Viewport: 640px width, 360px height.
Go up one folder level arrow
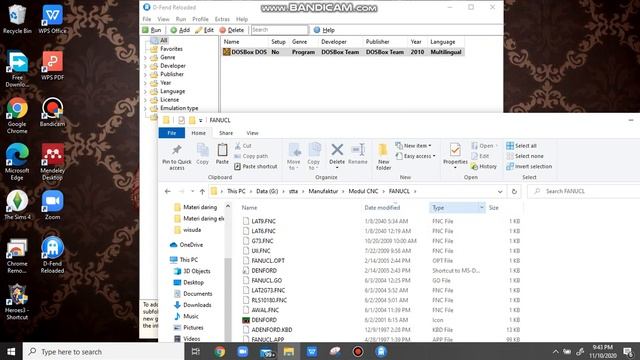pos(202,191)
